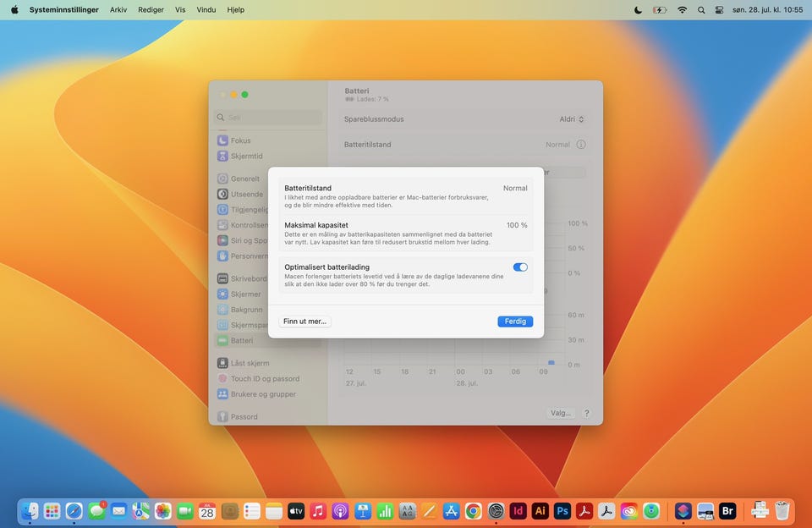Click the question mark help button
Screen dimensions: 812x528
click(x=586, y=413)
